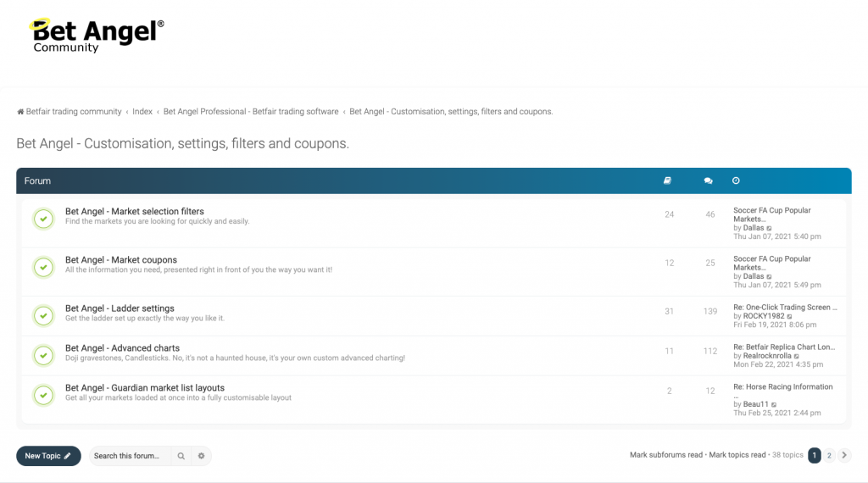Viewport: 868px width, 483px height.
Task: Click the read status icon for Market coupons
Action: [x=44, y=267]
